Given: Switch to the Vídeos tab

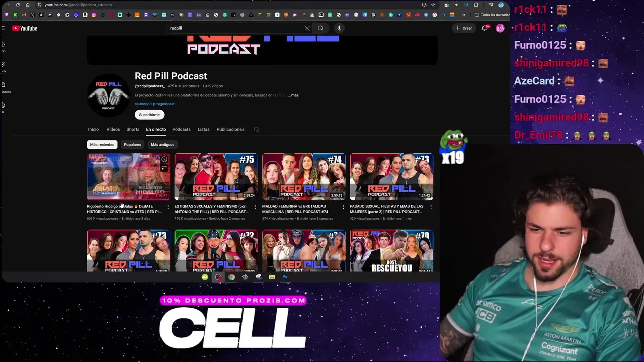Looking at the screenshot, I should [113, 129].
